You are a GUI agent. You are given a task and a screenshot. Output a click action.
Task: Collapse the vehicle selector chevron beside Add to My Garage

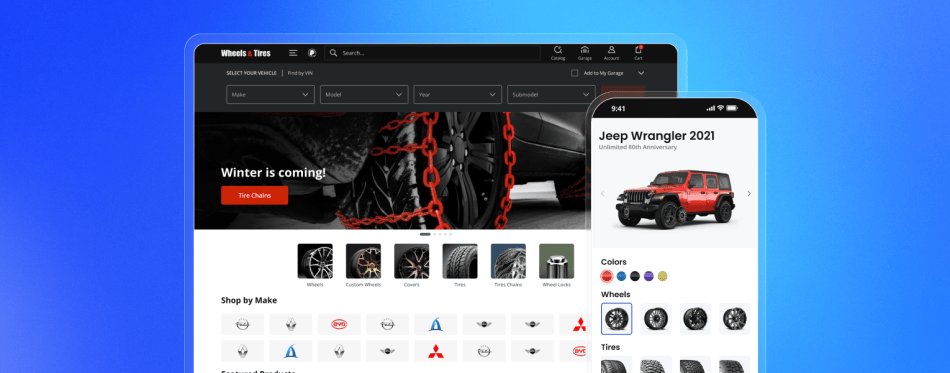click(641, 73)
